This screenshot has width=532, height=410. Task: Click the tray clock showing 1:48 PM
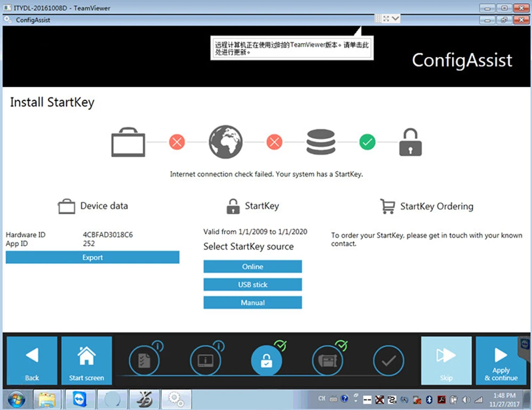pyautogui.click(x=504, y=399)
